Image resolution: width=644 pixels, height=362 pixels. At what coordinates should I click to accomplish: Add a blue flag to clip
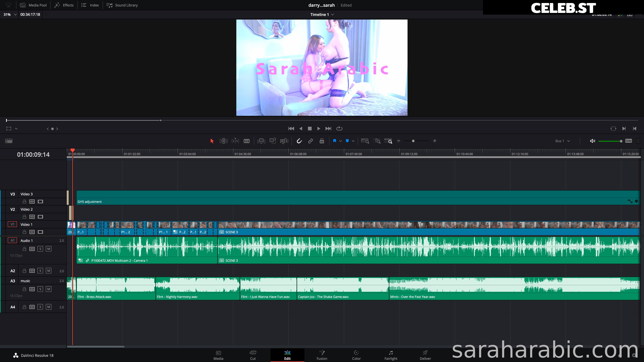[x=335, y=141]
